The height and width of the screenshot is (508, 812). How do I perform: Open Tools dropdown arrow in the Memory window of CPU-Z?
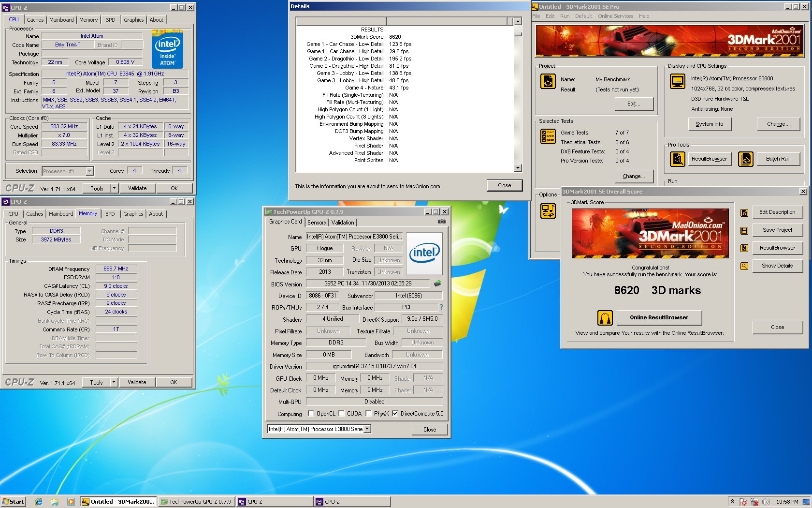pos(114,382)
